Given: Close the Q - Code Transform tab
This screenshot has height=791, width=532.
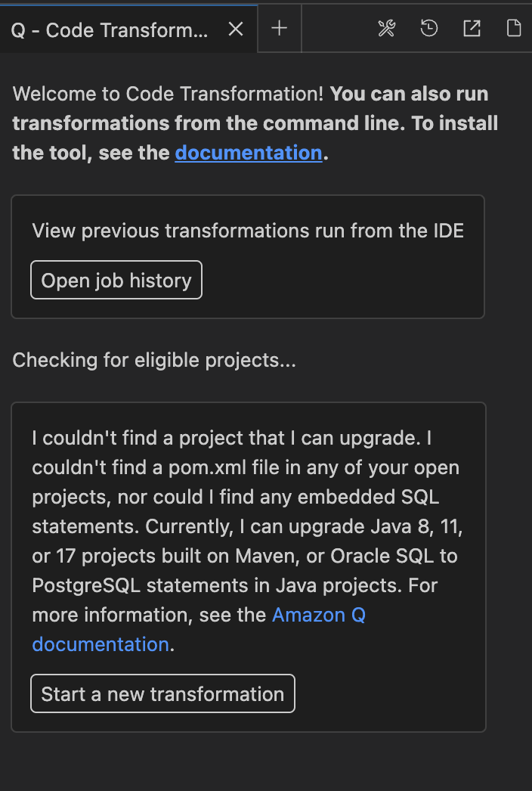Looking at the screenshot, I should (236, 29).
